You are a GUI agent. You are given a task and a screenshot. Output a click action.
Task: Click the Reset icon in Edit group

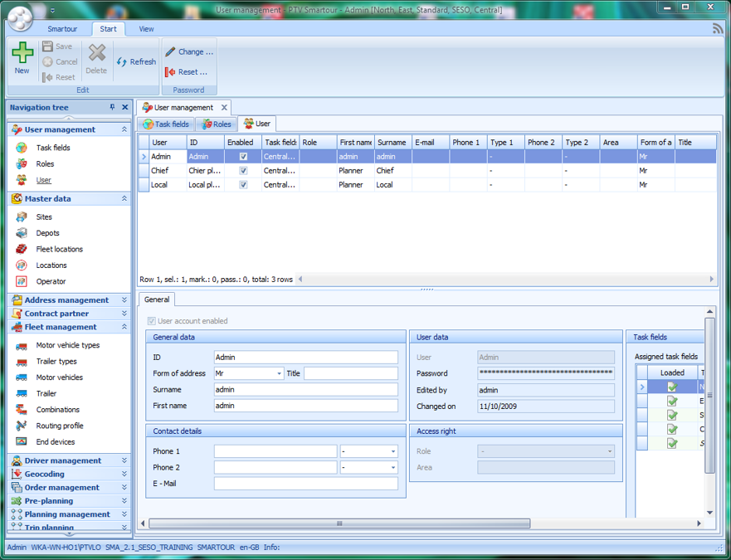[x=47, y=77]
